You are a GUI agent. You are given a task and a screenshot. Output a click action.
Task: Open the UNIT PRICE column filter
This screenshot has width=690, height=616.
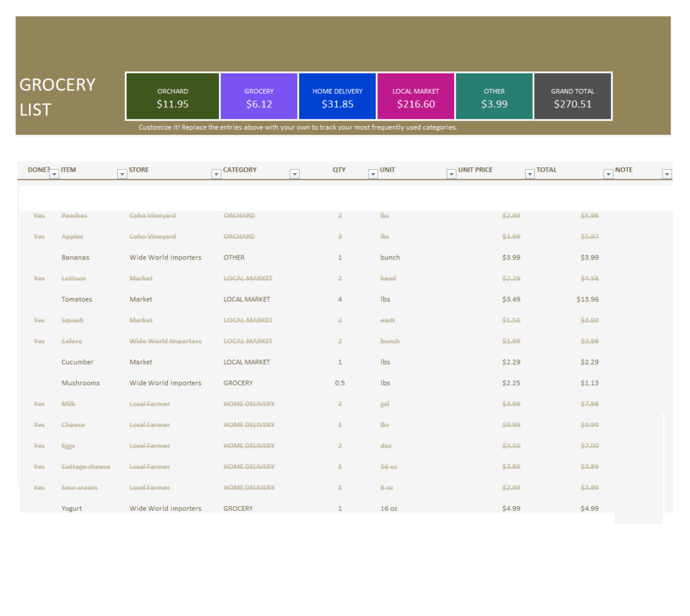click(x=530, y=174)
